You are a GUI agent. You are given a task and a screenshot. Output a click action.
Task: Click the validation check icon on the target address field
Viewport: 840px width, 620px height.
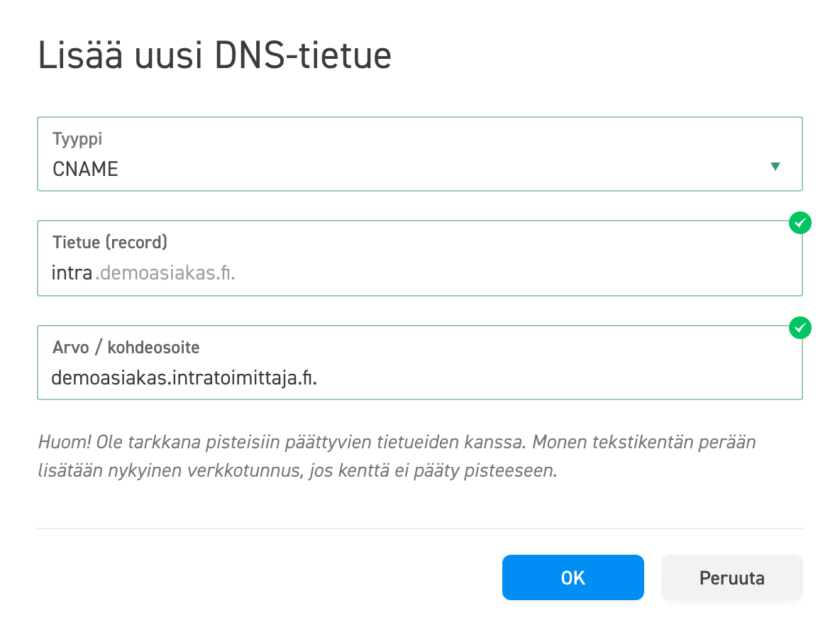pos(800,328)
